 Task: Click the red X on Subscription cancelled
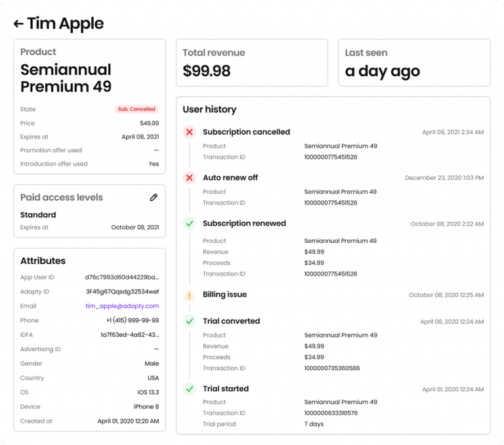coord(190,132)
